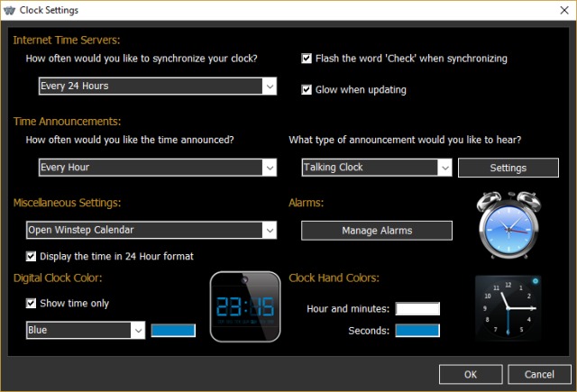Confirm the settings with the OK button
The image size is (577, 392).
pos(471,374)
